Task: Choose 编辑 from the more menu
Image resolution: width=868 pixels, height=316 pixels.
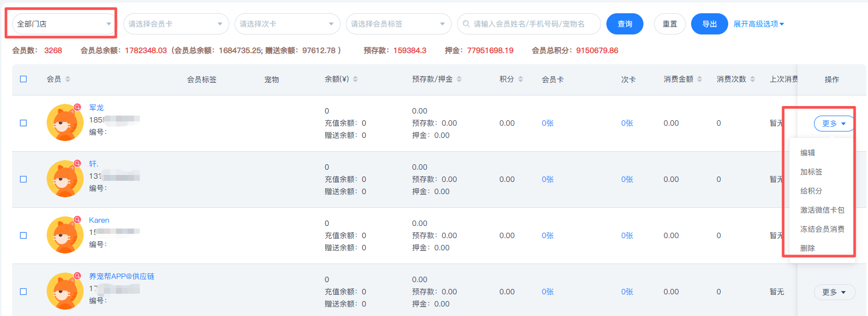Action: click(808, 153)
